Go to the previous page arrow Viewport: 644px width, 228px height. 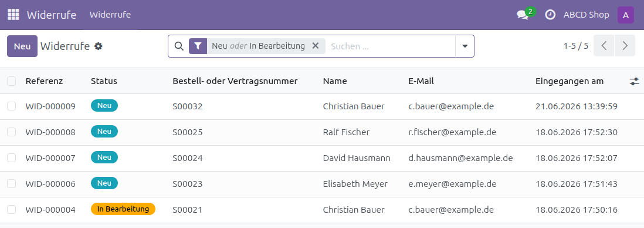point(604,46)
